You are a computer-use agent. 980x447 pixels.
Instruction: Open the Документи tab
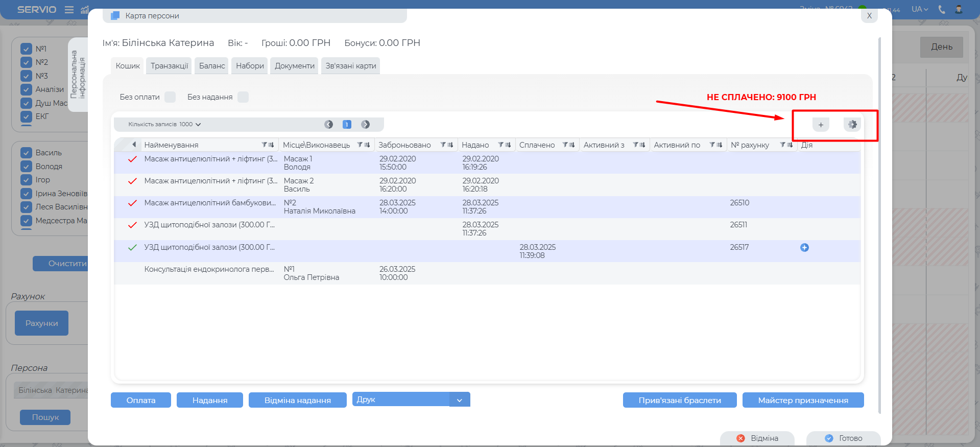point(294,66)
